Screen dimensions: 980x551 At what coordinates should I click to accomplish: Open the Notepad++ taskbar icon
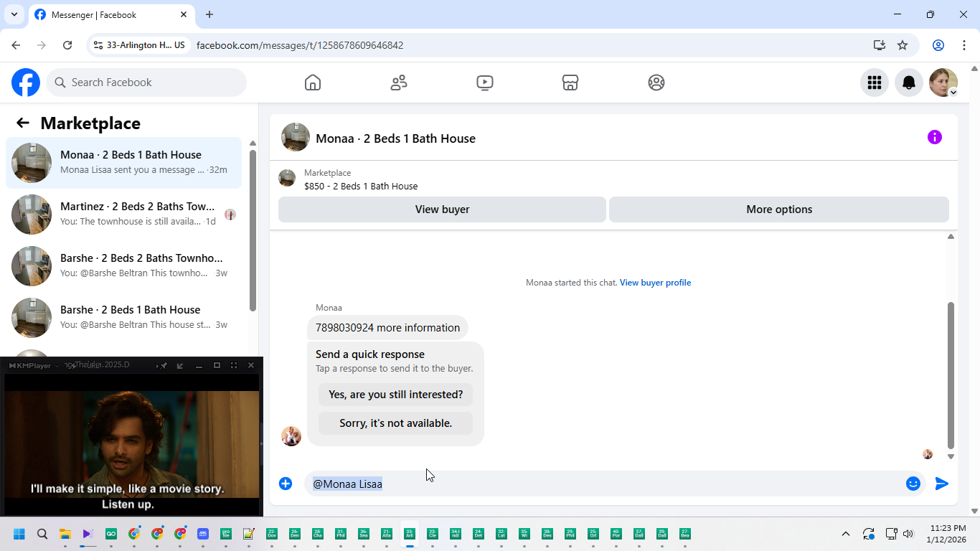(249, 534)
